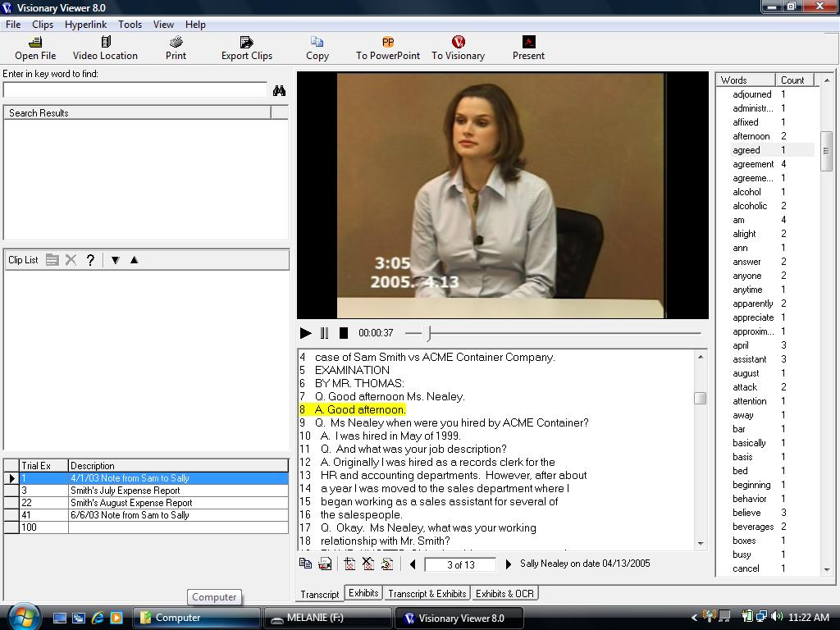The height and width of the screenshot is (630, 840).
Task: Click the Clip List help question mark
Action: 90,260
